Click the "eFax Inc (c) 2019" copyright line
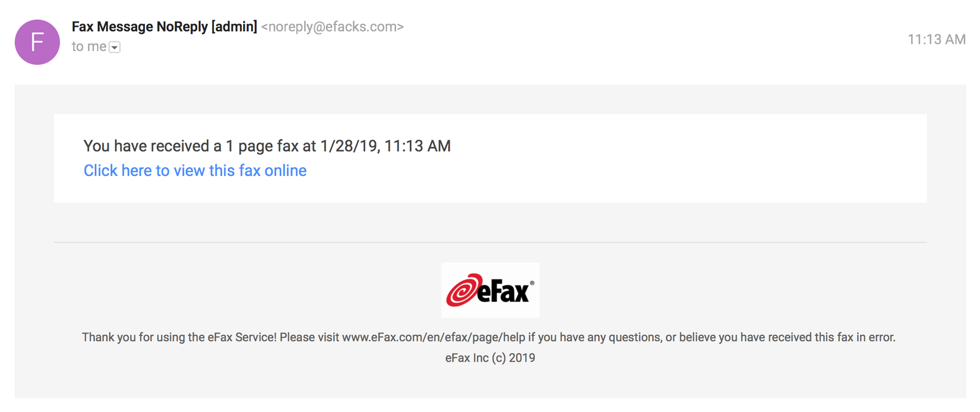Screen dimensions: 980x412 click(490, 358)
